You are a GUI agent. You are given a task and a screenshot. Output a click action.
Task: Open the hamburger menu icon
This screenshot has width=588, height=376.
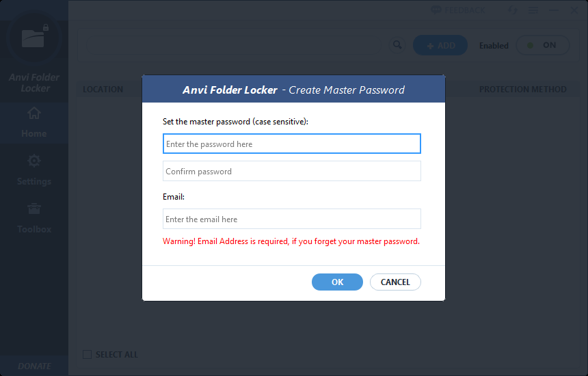tap(533, 10)
